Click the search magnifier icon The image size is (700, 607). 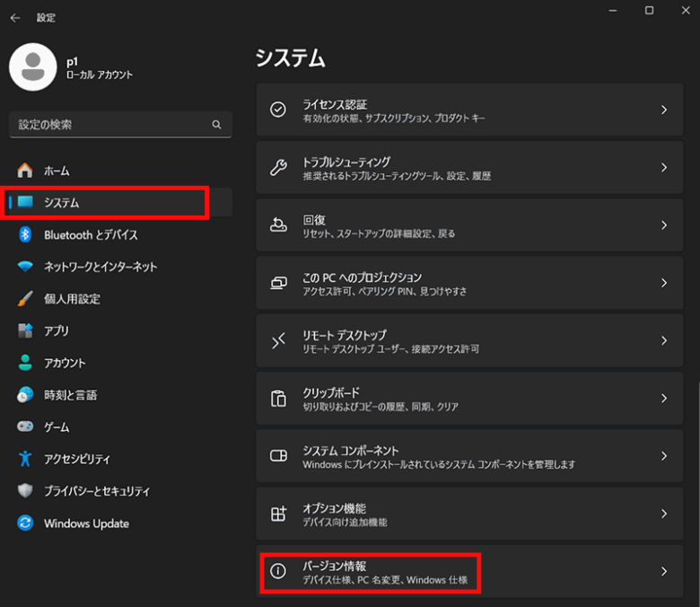(x=216, y=125)
